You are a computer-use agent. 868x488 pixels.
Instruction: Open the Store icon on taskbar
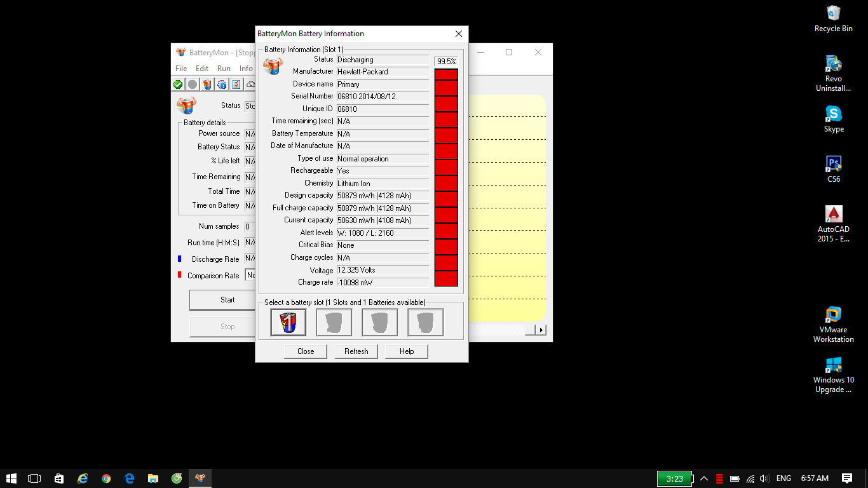click(x=59, y=478)
